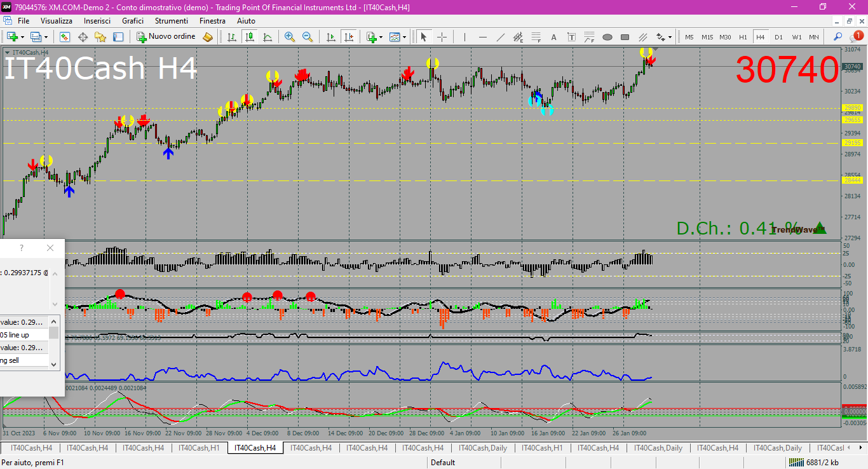Image resolution: width=868 pixels, height=469 pixels.
Task: Expand the add-indicator dropdown arrow
Action: click(x=381, y=37)
